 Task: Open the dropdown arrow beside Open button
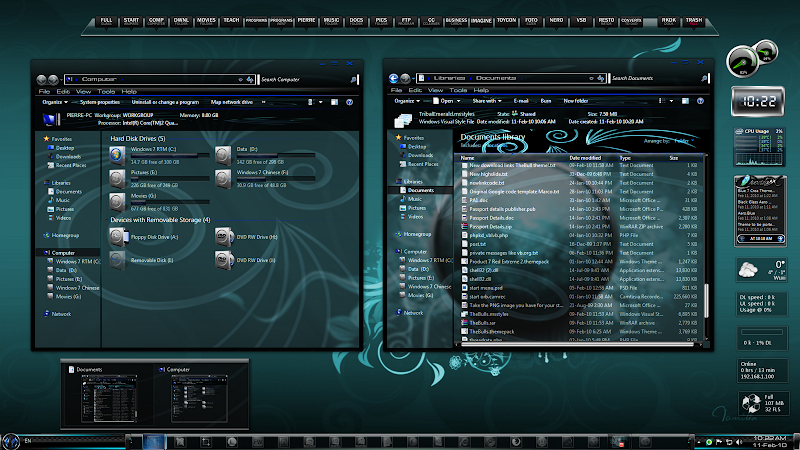[x=458, y=101]
